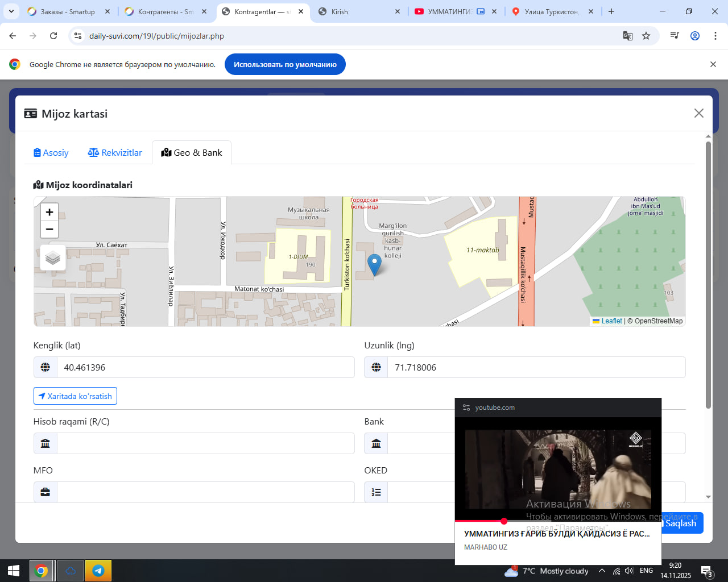The height and width of the screenshot is (582, 728).
Task: Set Chrome as default browser button
Action: point(285,64)
